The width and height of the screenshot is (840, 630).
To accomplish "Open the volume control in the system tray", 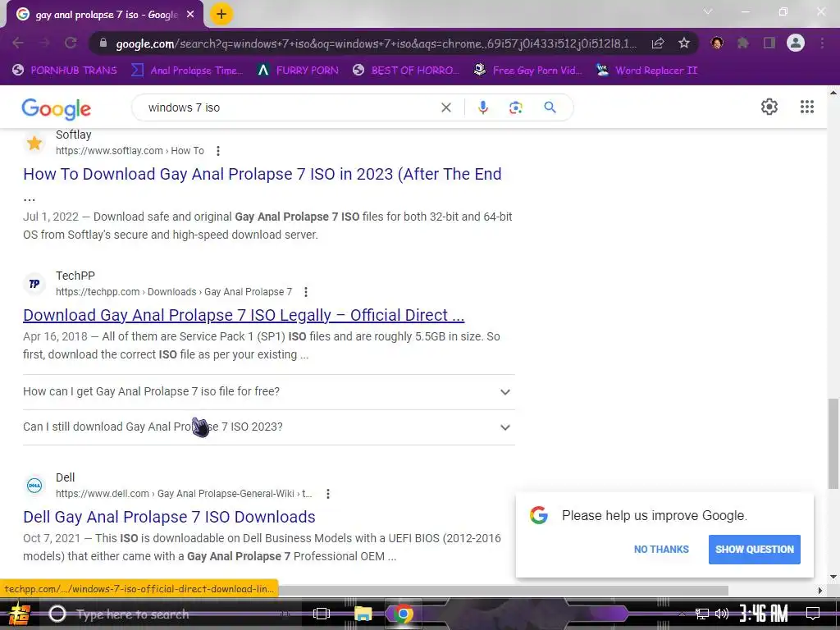I will click(x=722, y=614).
